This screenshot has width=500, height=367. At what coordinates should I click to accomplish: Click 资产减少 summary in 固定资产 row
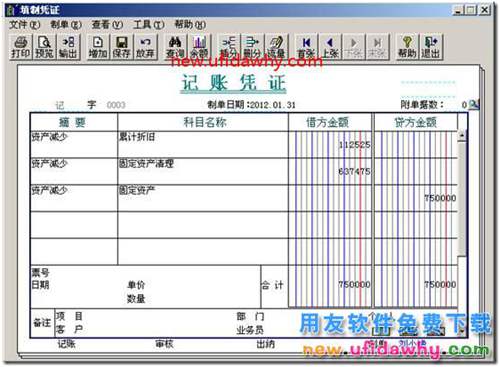49,190
